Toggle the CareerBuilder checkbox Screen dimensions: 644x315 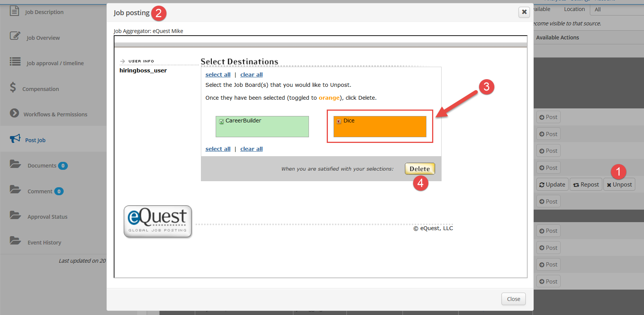point(221,122)
